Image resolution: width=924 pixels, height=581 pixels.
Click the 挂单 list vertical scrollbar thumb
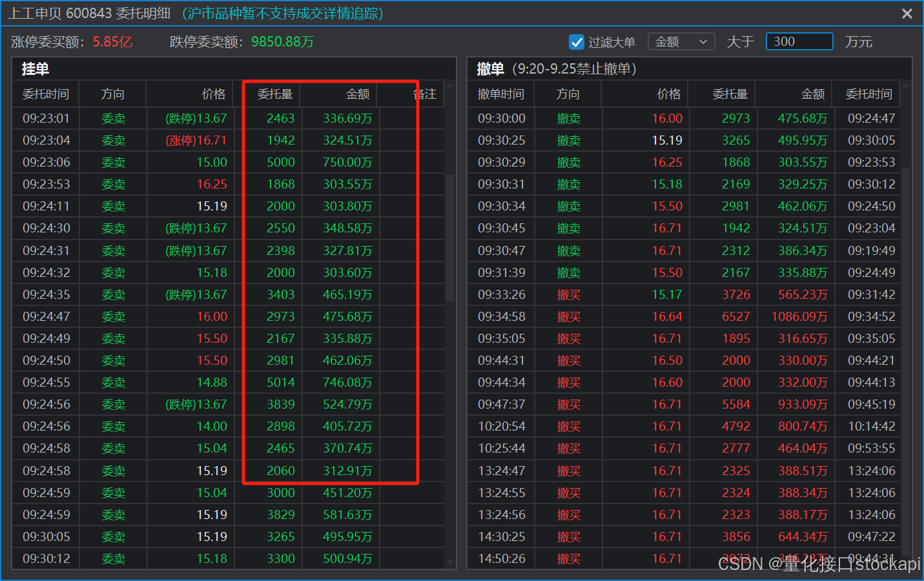[450, 238]
